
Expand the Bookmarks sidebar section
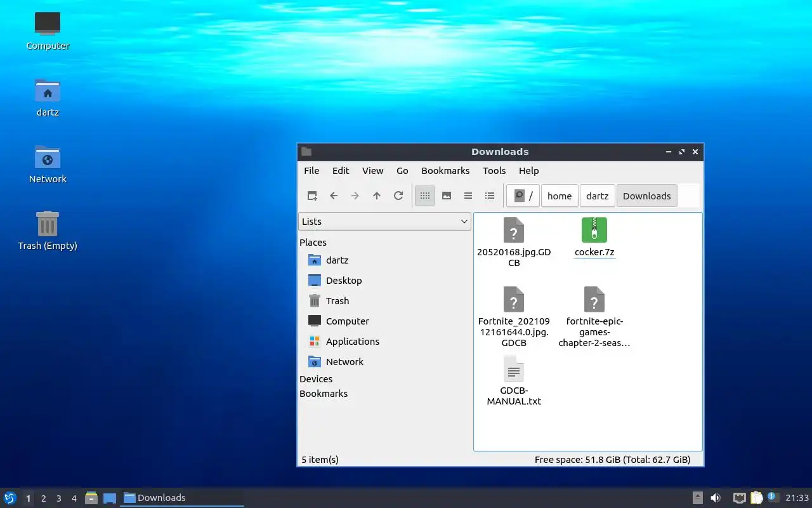[324, 394]
